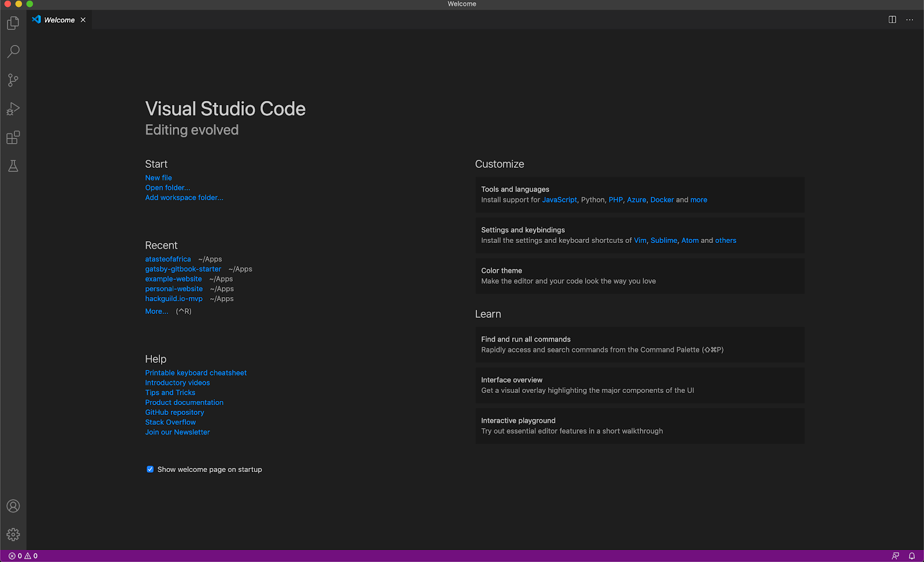Screen dimensions: 924x562
Task: Click the split editor right icon
Action: pyautogui.click(x=892, y=20)
